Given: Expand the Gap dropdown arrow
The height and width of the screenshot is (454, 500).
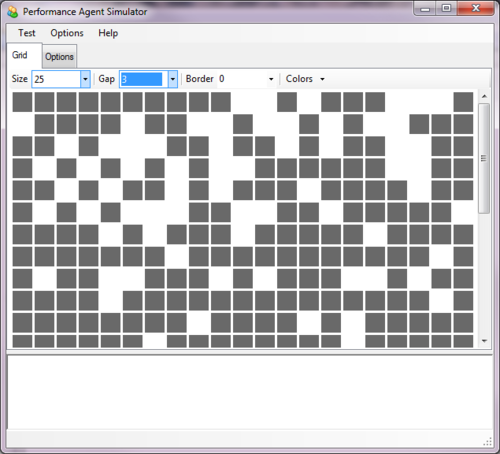Looking at the screenshot, I should coord(173,79).
